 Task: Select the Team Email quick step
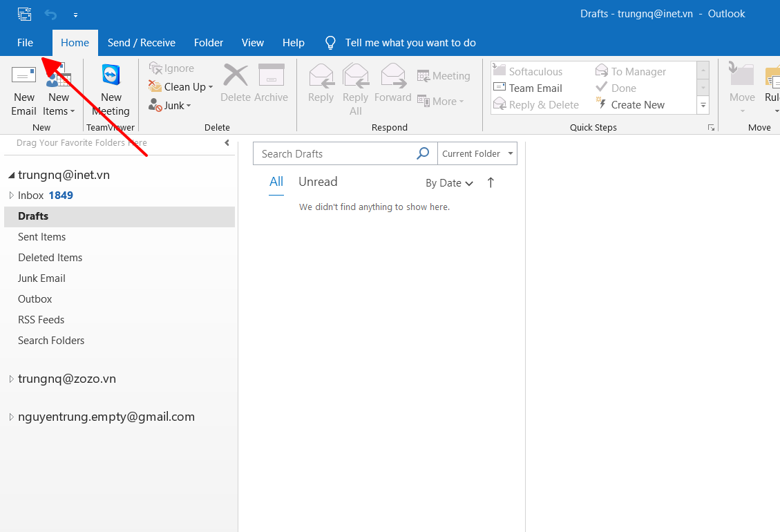[x=528, y=88]
